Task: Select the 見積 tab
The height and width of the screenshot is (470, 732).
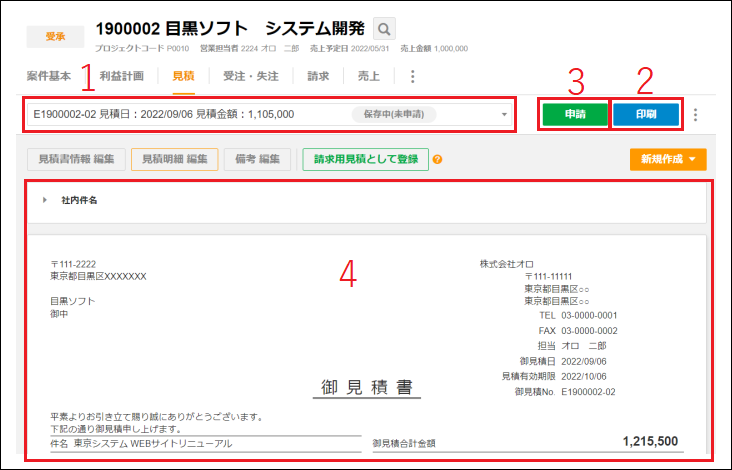Action: (x=183, y=76)
